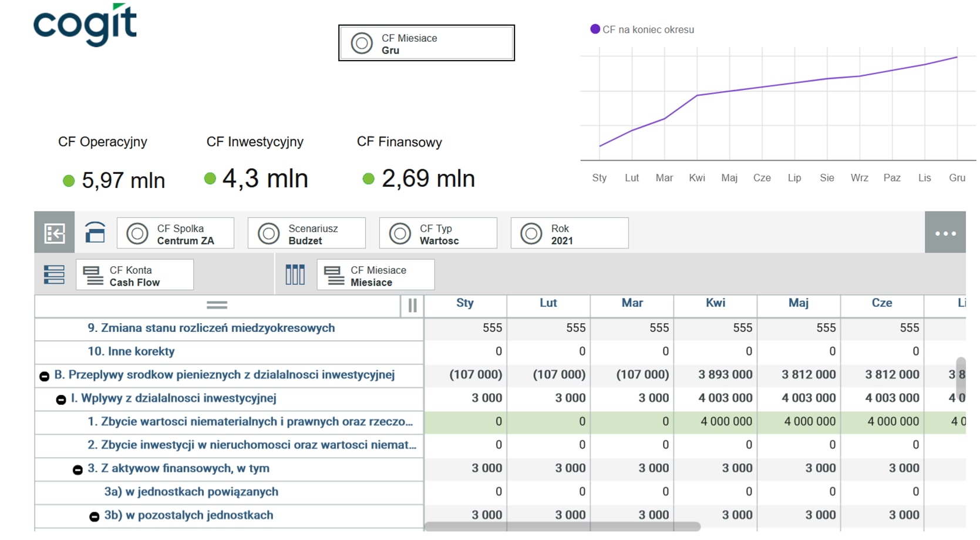This screenshot has height=540, width=980.
Task: Click the recalculate cube icon beside CF Spolka
Action: [95, 233]
